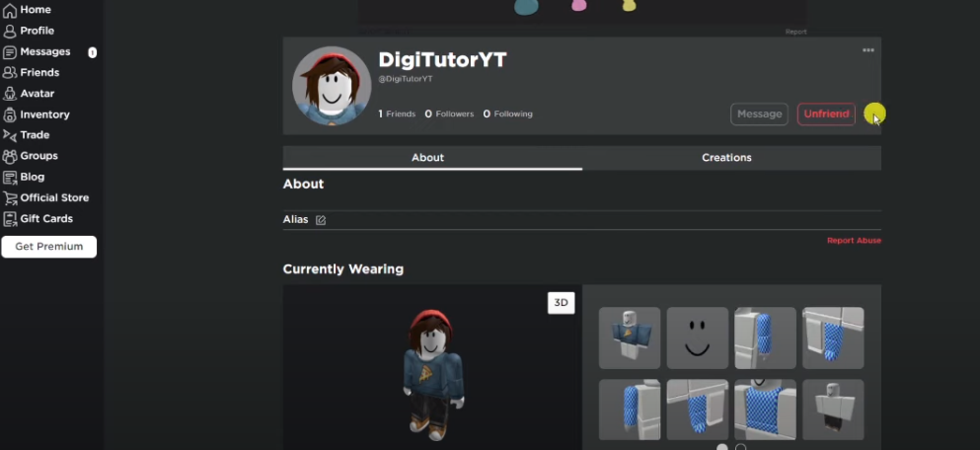
Task: Click the Official Store cart icon
Action: coord(9,198)
